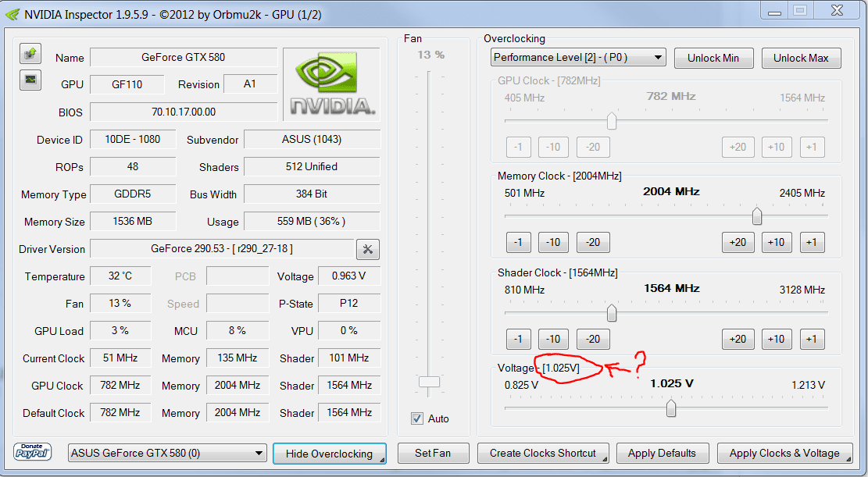Click the Subvendor field ASUS (1043)

click(313, 140)
